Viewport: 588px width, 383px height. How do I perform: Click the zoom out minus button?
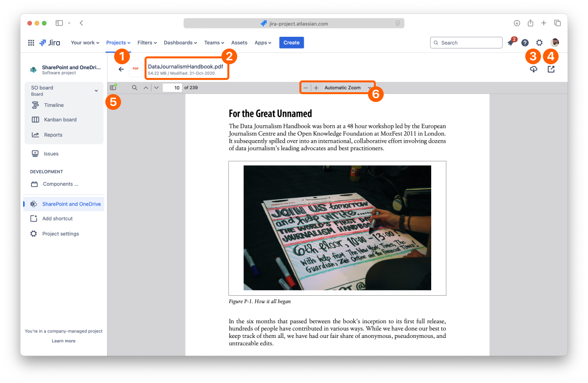[x=306, y=88]
